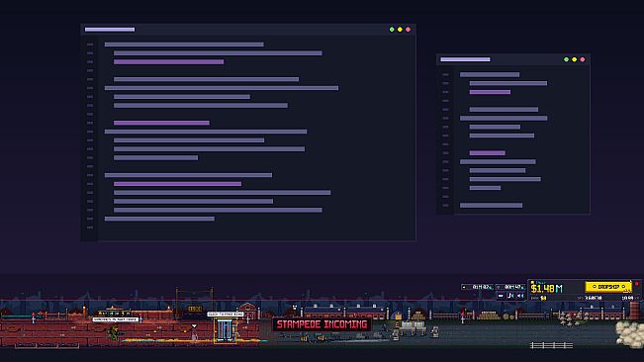
Task: Click the white fence on the road
Action: pos(551,345)
